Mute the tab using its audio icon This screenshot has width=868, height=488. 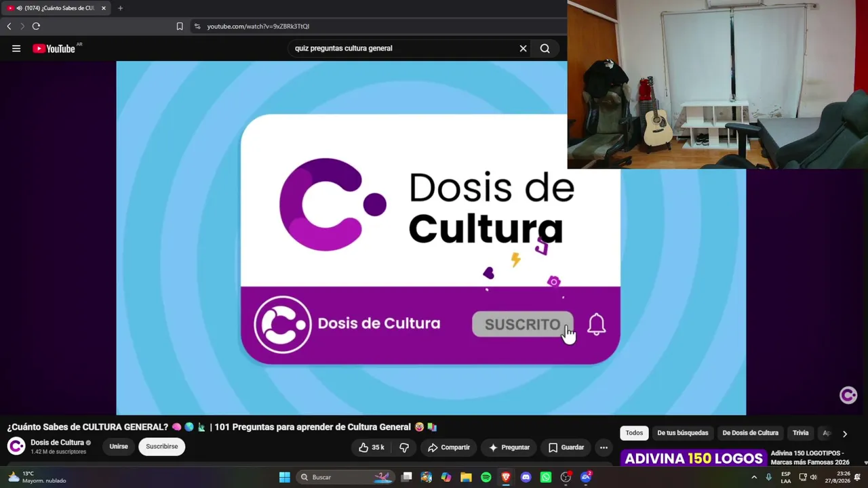coord(19,8)
